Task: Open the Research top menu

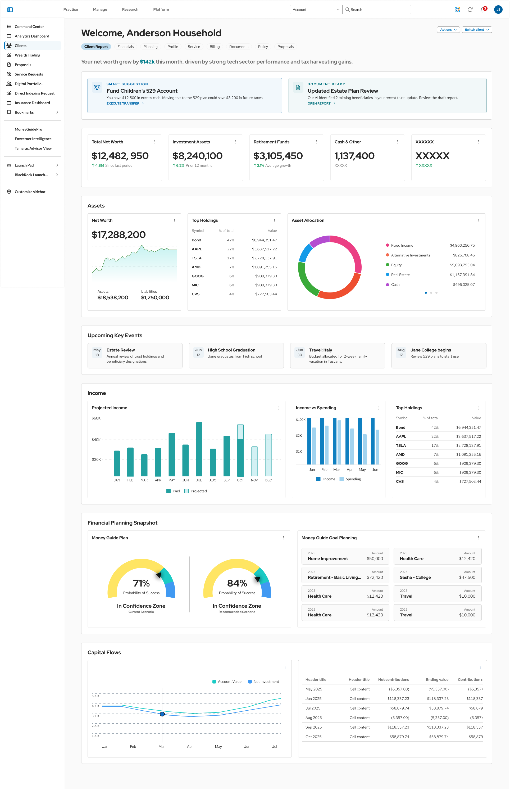Action: click(x=130, y=10)
